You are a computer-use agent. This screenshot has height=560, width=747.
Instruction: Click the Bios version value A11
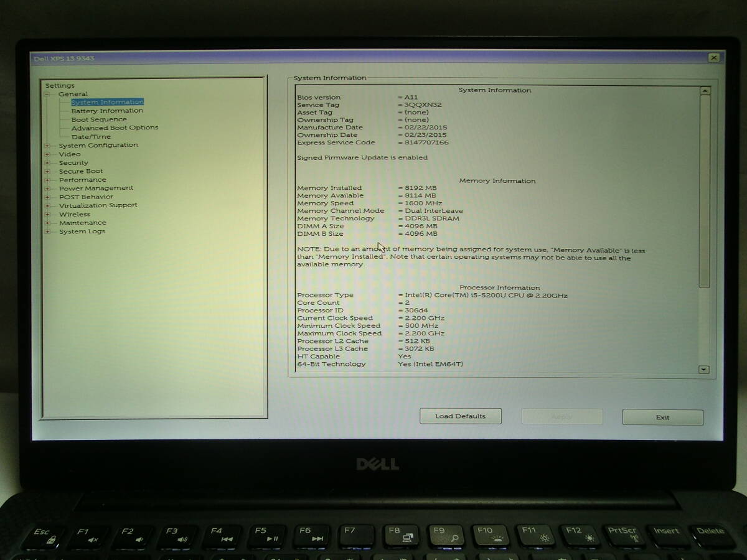point(411,98)
